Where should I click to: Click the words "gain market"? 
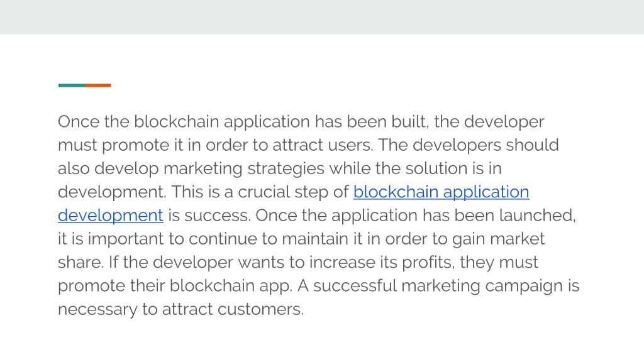coord(498,239)
